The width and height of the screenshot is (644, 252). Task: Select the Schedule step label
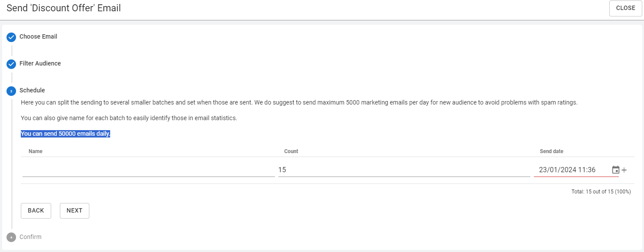[x=32, y=91]
